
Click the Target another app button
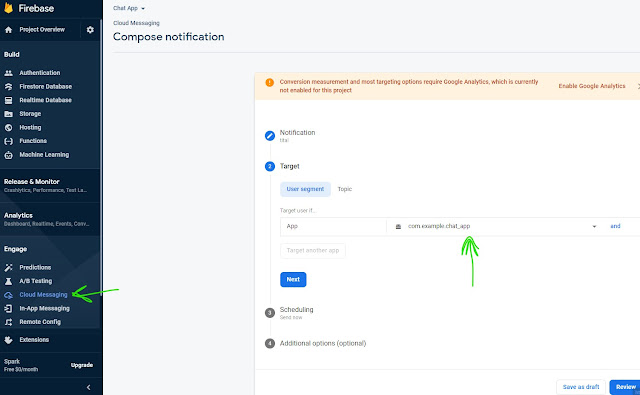[313, 251]
